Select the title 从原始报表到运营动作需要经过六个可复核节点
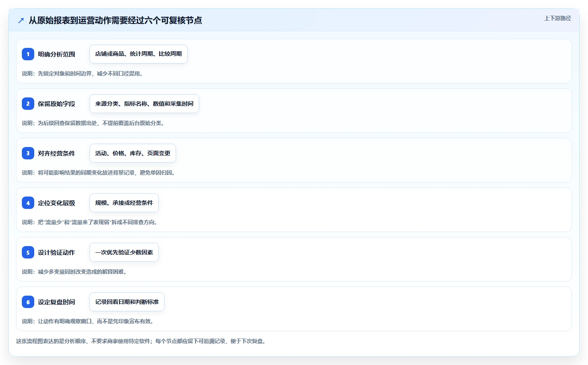 coord(115,20)
